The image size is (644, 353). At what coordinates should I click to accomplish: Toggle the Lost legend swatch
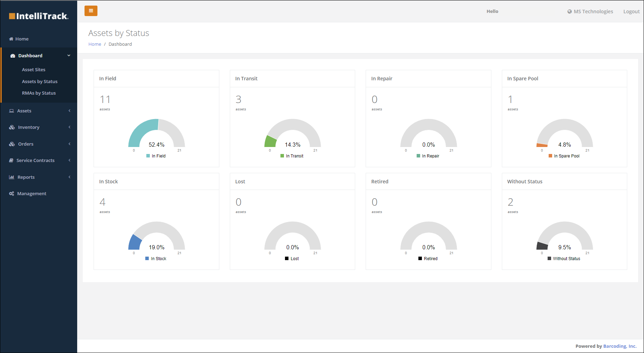pyautogui.click(x=287, y=259)
